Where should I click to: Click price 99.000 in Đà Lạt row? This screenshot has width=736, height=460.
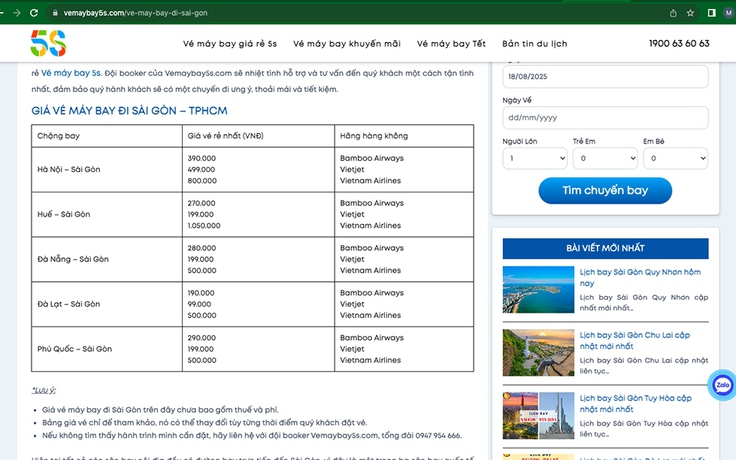coord(199,304)
